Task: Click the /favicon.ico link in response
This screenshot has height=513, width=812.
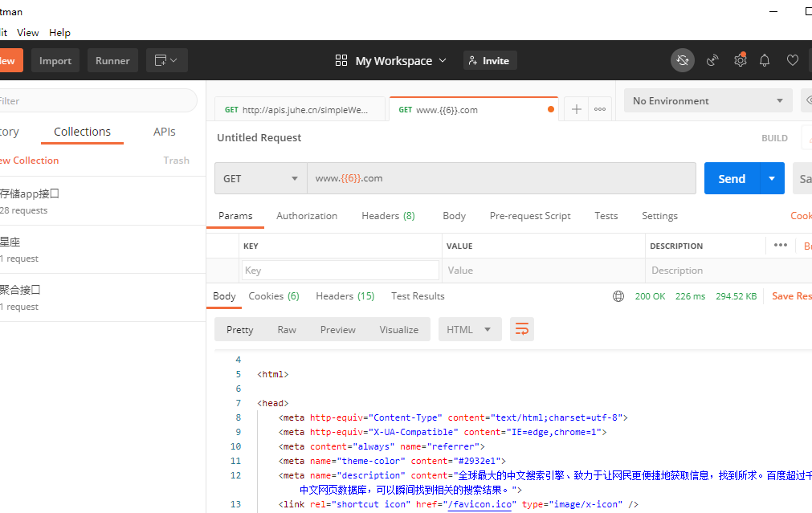Action: coord(479,504)
